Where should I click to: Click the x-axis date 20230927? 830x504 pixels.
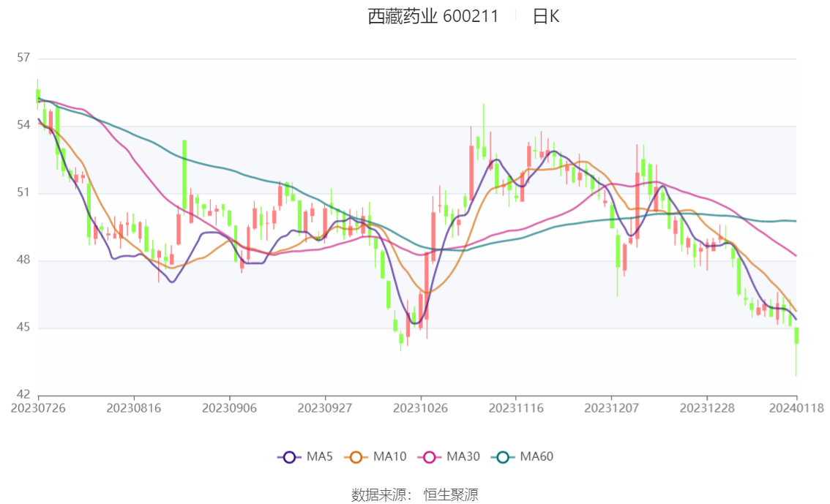(x=325, y=408)
